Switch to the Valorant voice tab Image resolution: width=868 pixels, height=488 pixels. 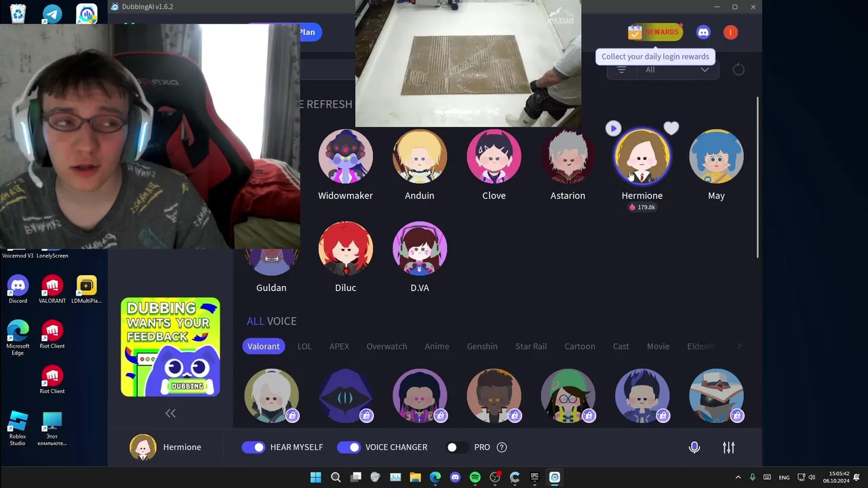point(263,346)
